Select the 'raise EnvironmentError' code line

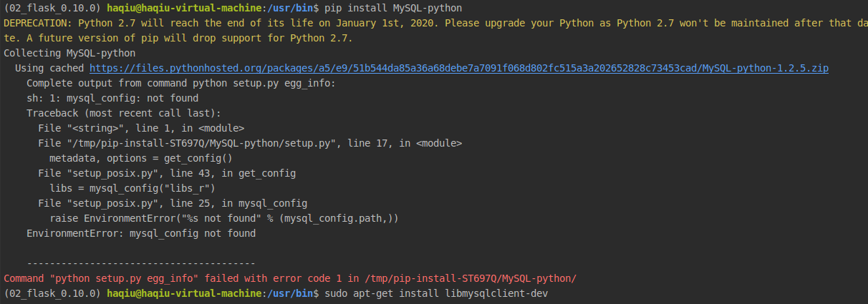224,218
